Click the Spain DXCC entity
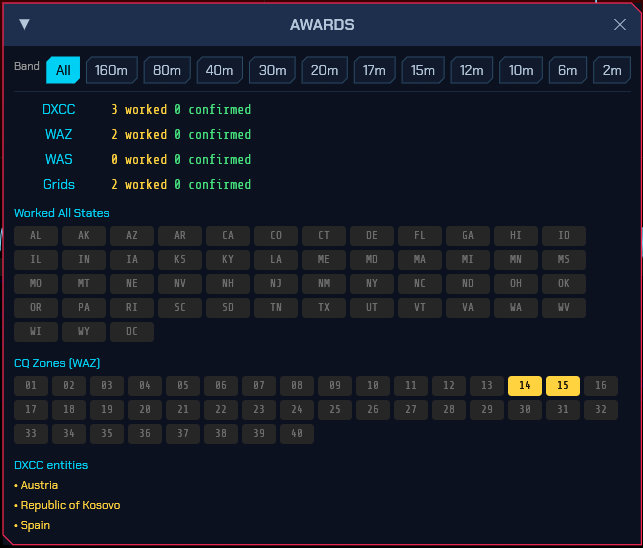Viewport: 643px width, 548px height. tap(35, 525)
